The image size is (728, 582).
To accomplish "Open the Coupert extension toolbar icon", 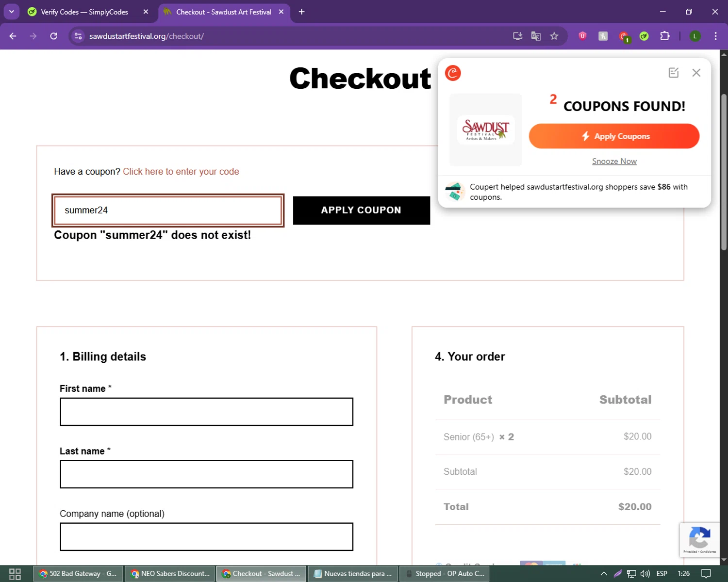I will (624, 36).
